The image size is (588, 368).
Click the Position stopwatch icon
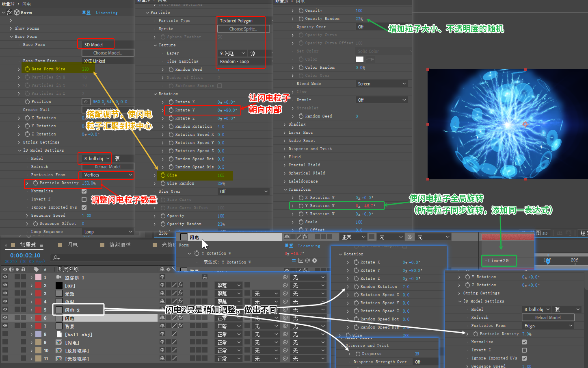click(27, 102)
